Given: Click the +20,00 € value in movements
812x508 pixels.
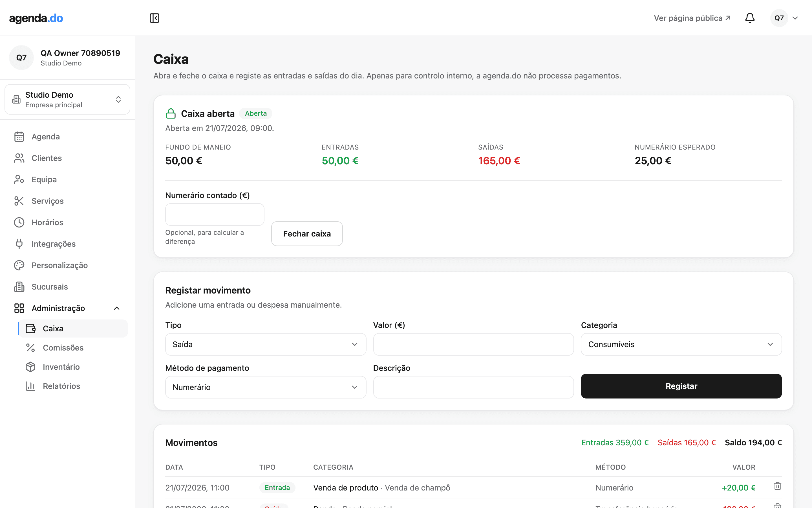Looking at the screenshot, I should [738, 488].
